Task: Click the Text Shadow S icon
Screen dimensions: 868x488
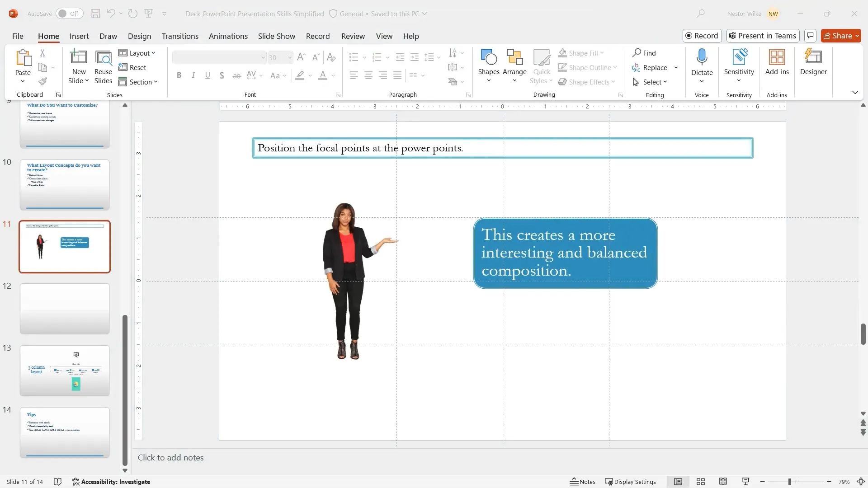Action: tap(222, 75)
